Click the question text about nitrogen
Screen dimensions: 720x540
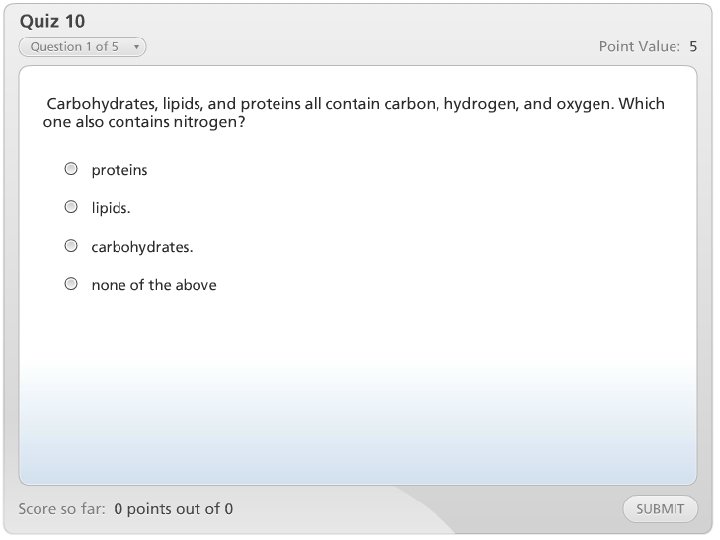coord(355,113)
